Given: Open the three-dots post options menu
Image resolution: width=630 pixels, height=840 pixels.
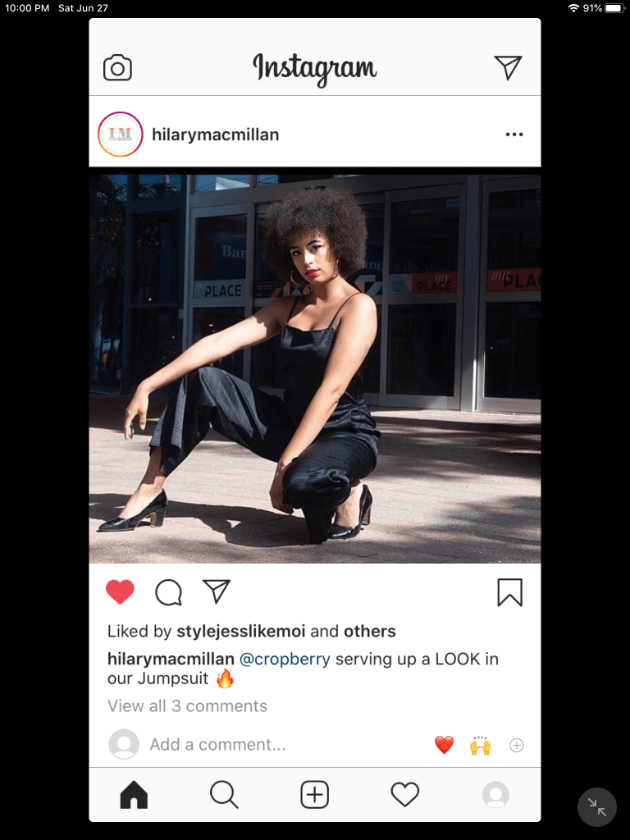Looking at the screenshot, I should (x=514, y=135).
